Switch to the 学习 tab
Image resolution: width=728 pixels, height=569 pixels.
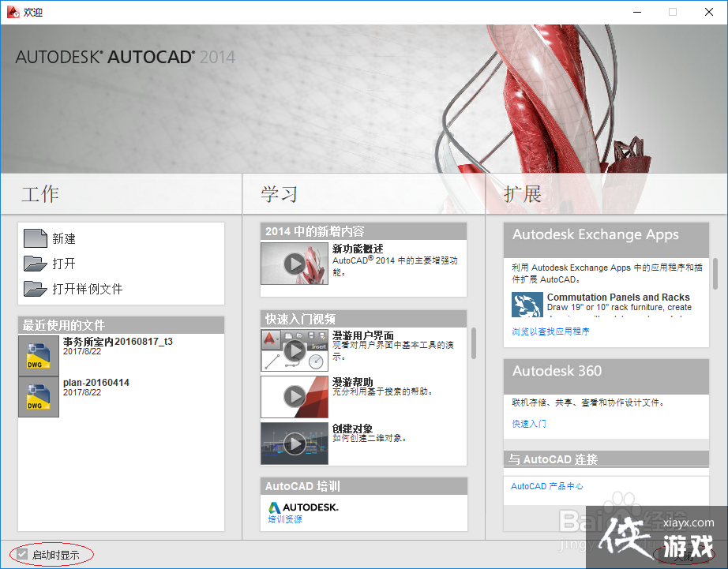pos(280,193)
